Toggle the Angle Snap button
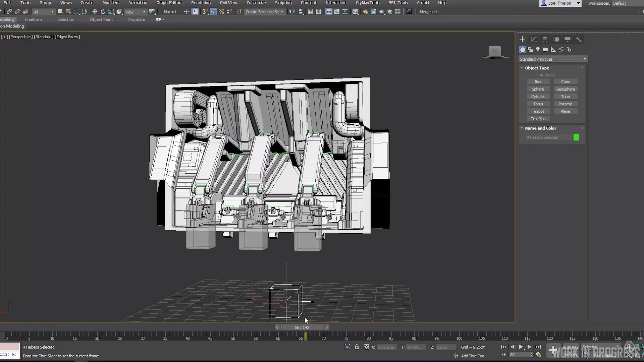The height and width of the screenshot is (362, 644). 213,12
